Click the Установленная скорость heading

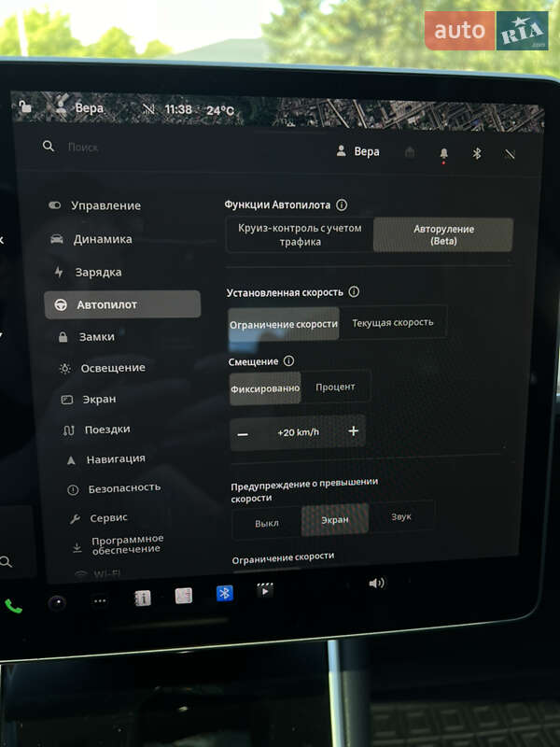pyautogui.click(x=285, y=292)
